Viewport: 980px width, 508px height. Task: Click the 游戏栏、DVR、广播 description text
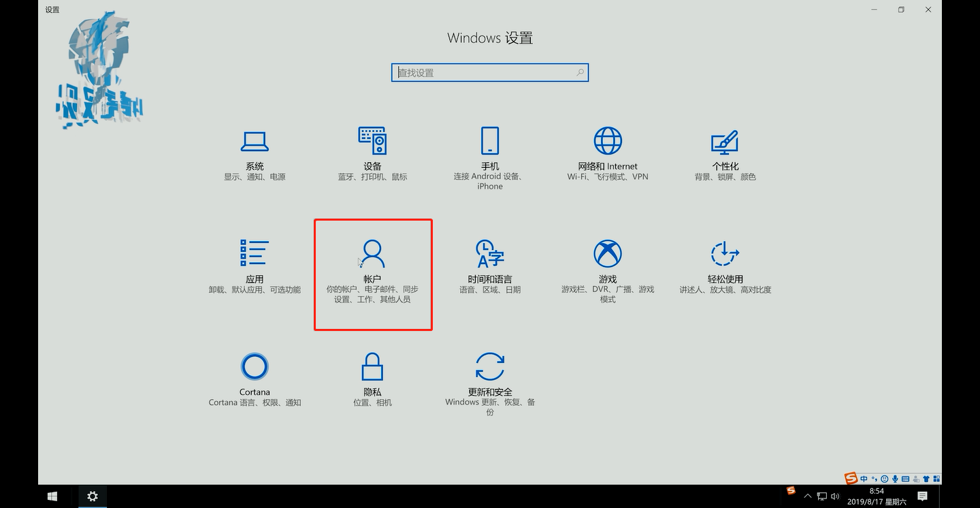(x=608, y=294)
